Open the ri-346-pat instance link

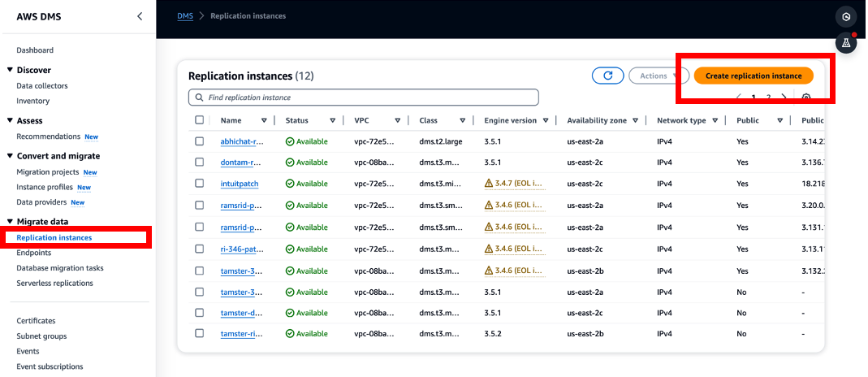coord(242,249)
